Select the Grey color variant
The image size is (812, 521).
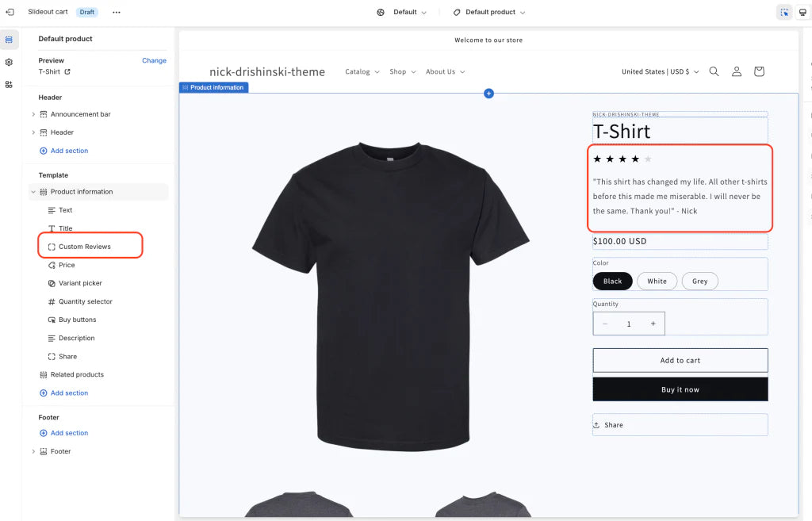click(x=699, y=281)
